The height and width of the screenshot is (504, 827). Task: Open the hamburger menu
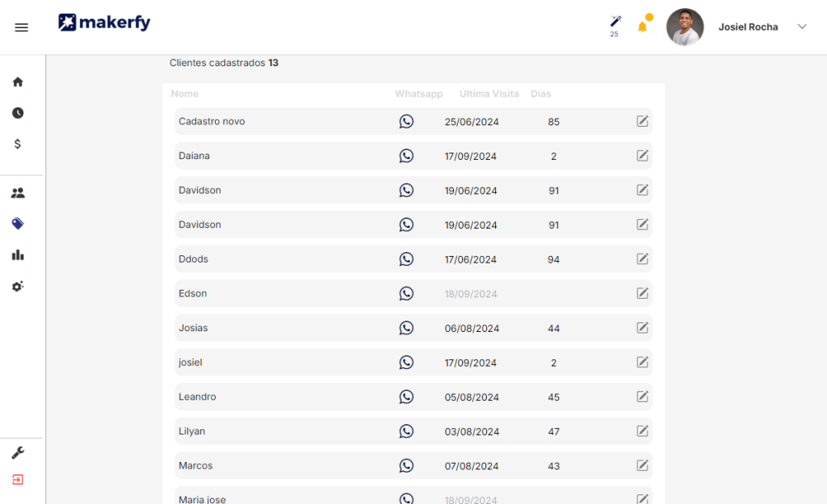22,27
